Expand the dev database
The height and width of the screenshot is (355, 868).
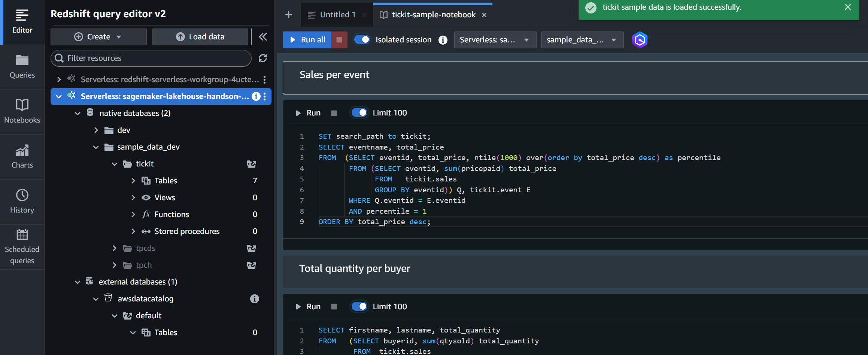point(96,130)
